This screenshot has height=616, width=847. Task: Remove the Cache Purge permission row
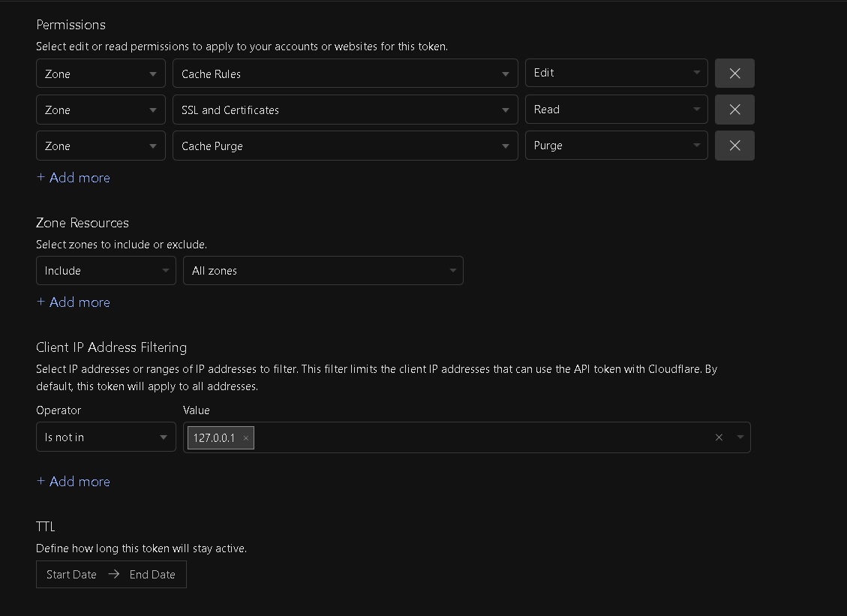click(734, 146)
